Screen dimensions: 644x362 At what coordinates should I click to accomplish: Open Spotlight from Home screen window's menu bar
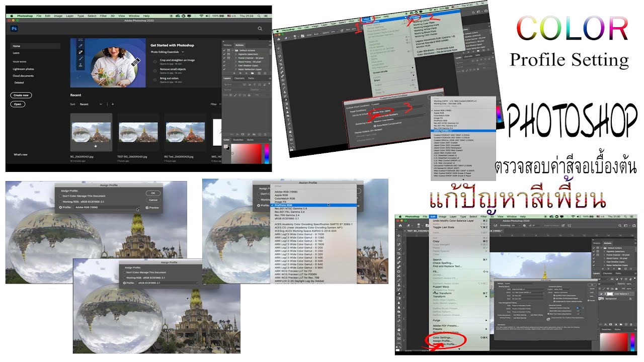(x=259, y=16)
